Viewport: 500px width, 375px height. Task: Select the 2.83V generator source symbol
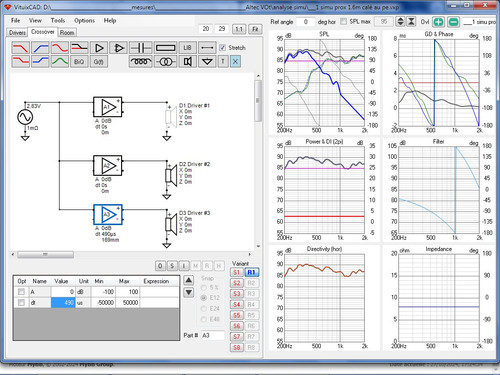click(x=25, y=117)
